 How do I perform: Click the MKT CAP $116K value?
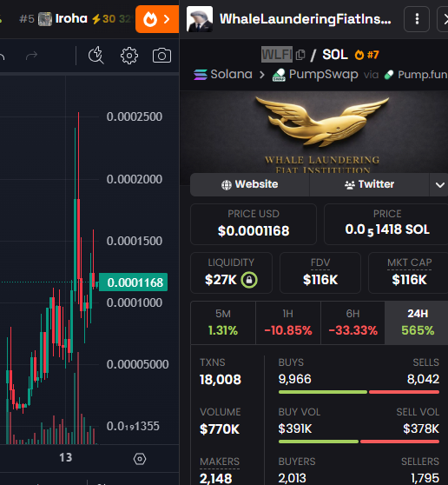(x=409, y=280)
